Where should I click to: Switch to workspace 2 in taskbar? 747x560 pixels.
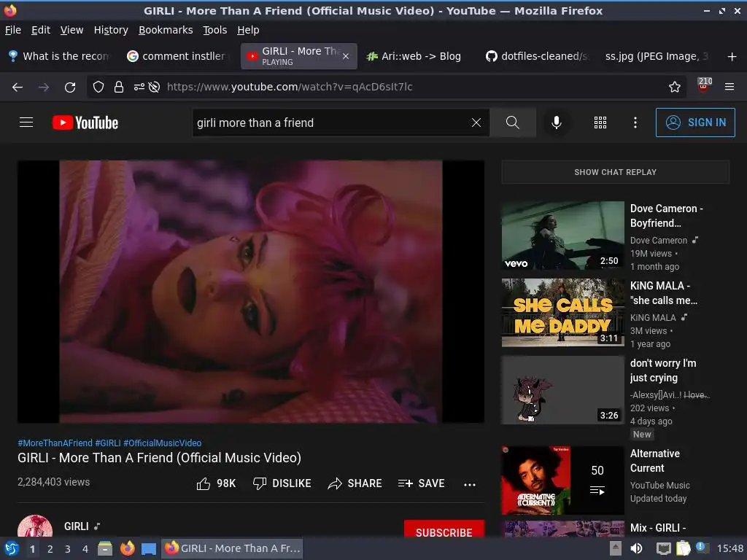point(50,549)
